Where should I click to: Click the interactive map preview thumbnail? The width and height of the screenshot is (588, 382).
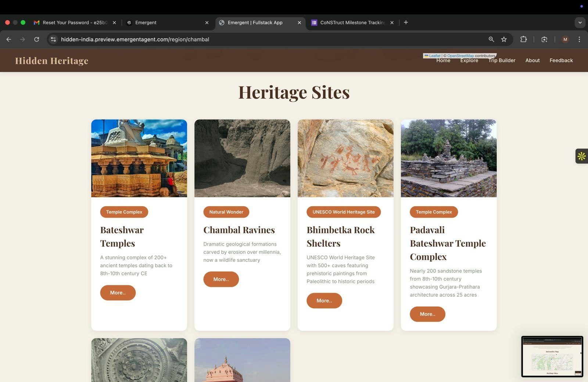coord(552,356)
